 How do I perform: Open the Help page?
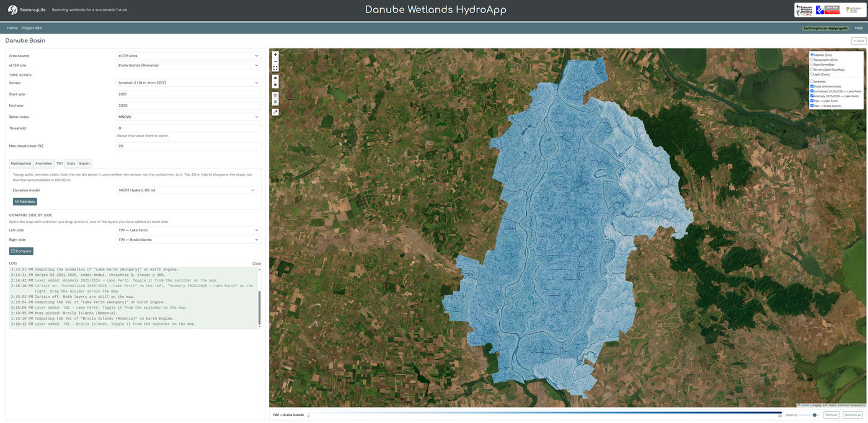(x=859, y=28)
